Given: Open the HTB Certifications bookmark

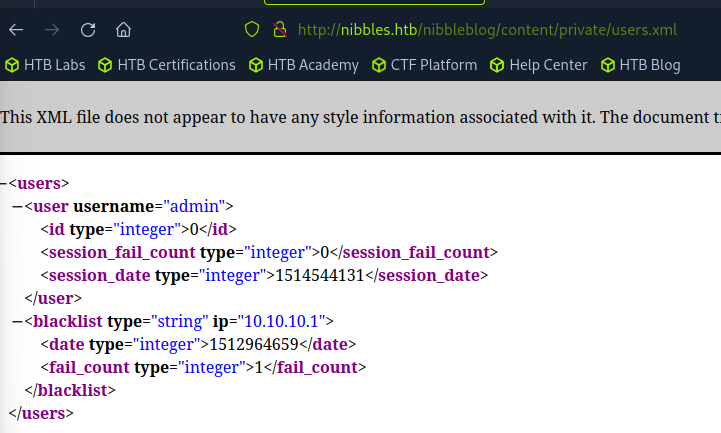Looking at the screenshot, I should click(167, 66).
